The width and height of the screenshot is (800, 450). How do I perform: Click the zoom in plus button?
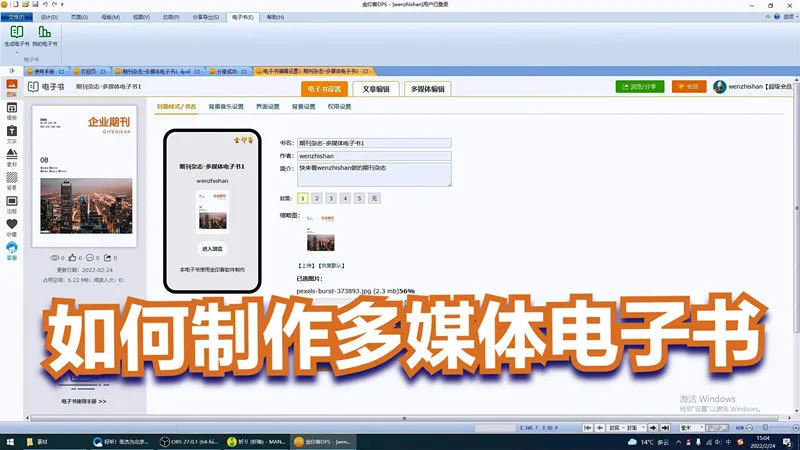(795, 428)
